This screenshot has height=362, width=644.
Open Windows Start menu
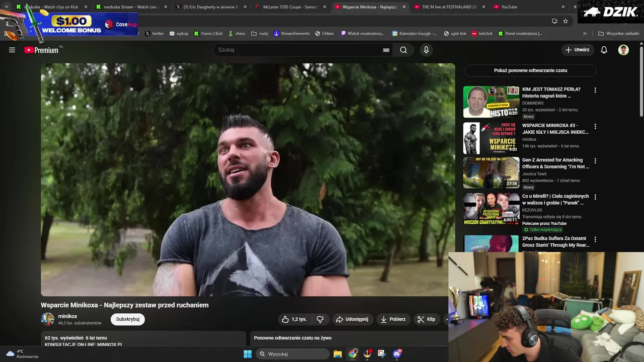point(248,354)
